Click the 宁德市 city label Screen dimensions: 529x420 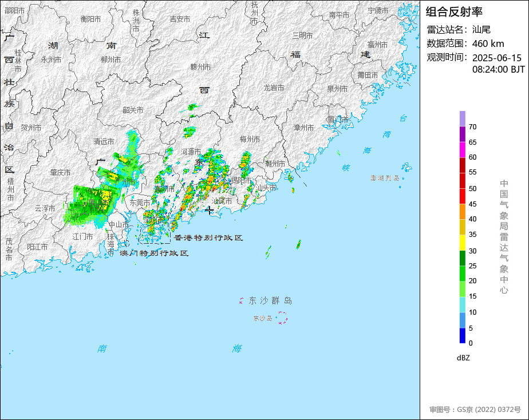pyautogui.click(x=378, y=10)
